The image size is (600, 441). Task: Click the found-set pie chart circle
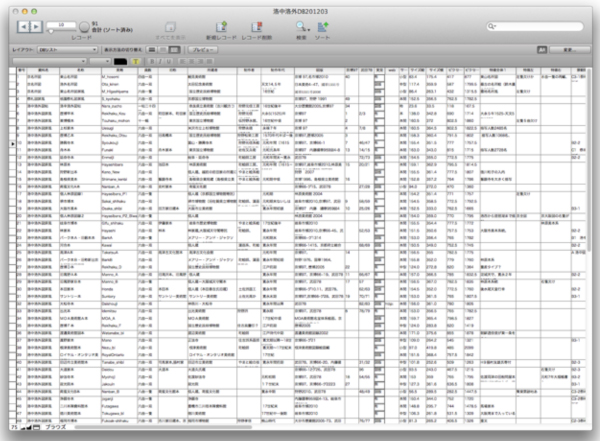pos(84,27)
